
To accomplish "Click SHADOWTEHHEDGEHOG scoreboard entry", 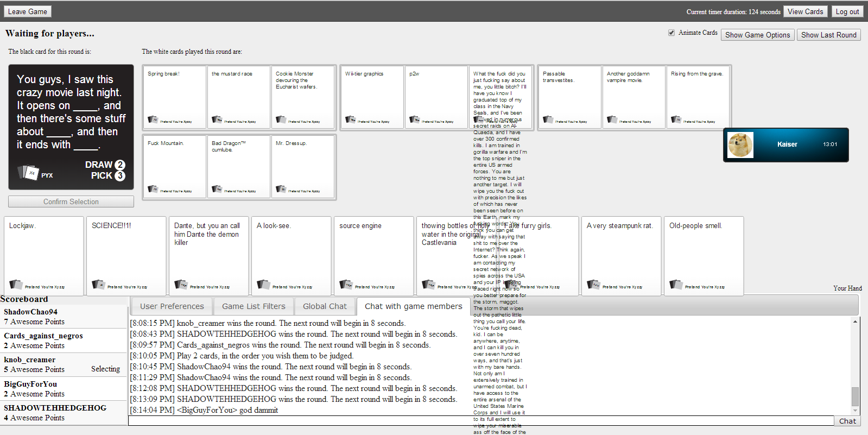I will 64,413.
